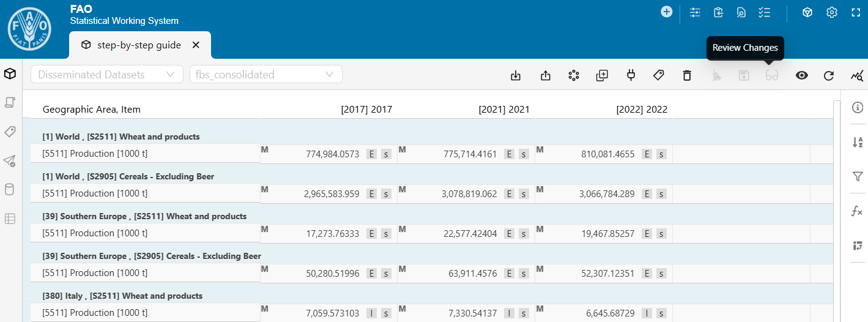Click the plug icon in the toolbar
Image resolution: width=868 pixels, height=322 pixels.
[x=631, y=75]
